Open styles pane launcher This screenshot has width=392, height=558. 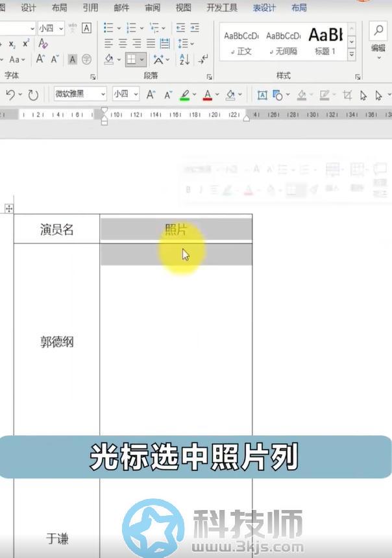point(358,77)
